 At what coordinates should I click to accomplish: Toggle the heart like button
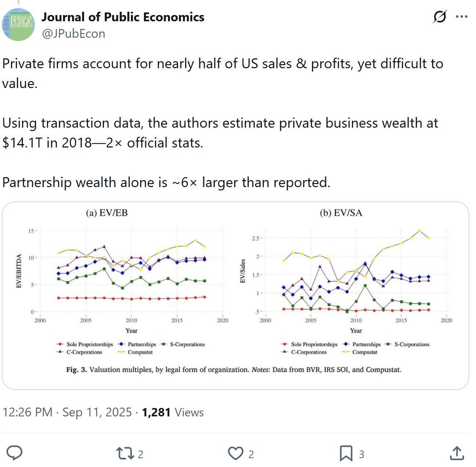tap(236, 453)
